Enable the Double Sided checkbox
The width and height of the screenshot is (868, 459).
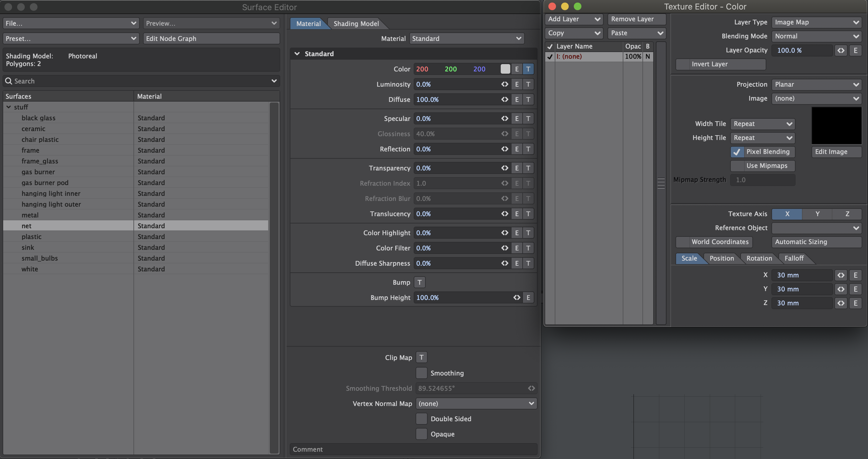pos(421,419)
